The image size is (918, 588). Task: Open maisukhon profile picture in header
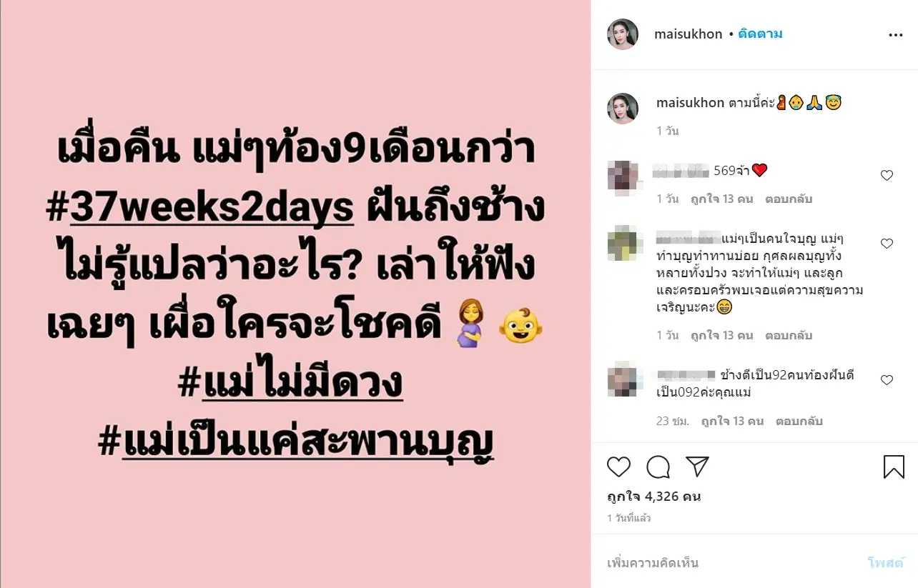pos(622,34)
